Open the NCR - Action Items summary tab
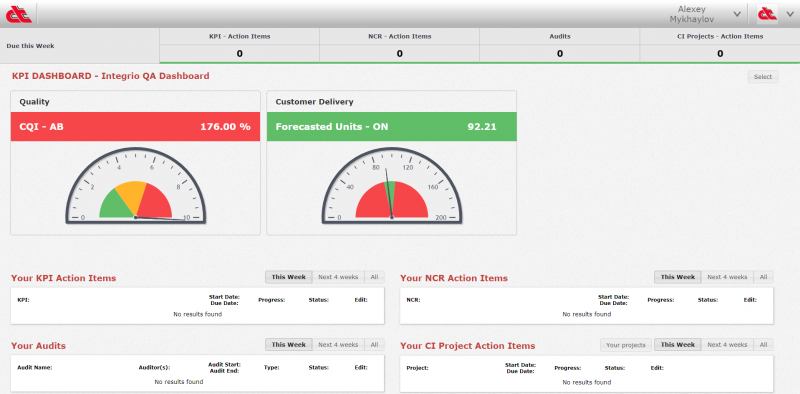Image resolution: width=800 pixels, height=394 pixels. 399,45
